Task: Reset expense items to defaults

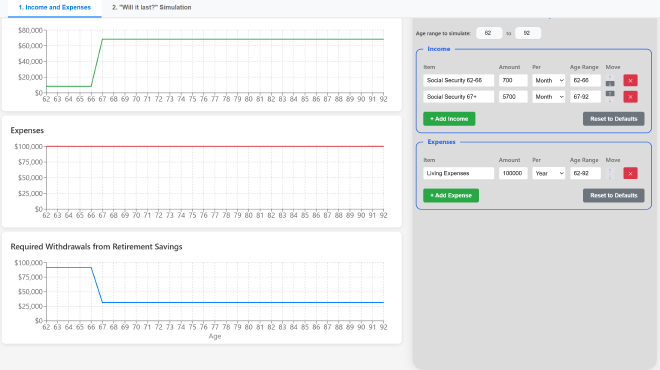Action: 613,195
